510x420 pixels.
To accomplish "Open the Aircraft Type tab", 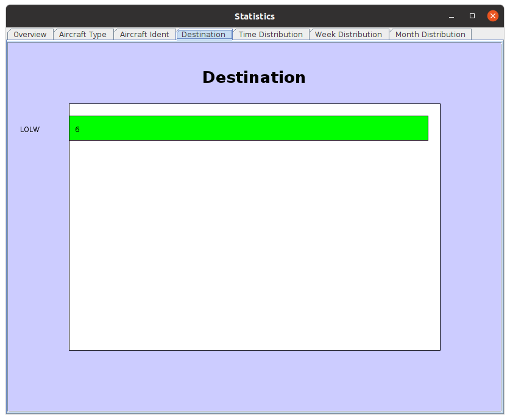I will (83, 35).
